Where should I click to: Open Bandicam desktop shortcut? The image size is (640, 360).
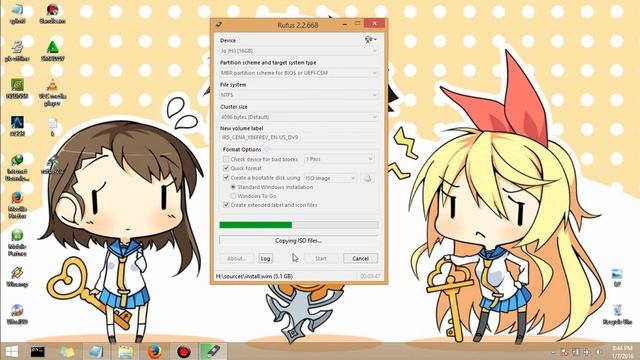click(x=52, y=13)
